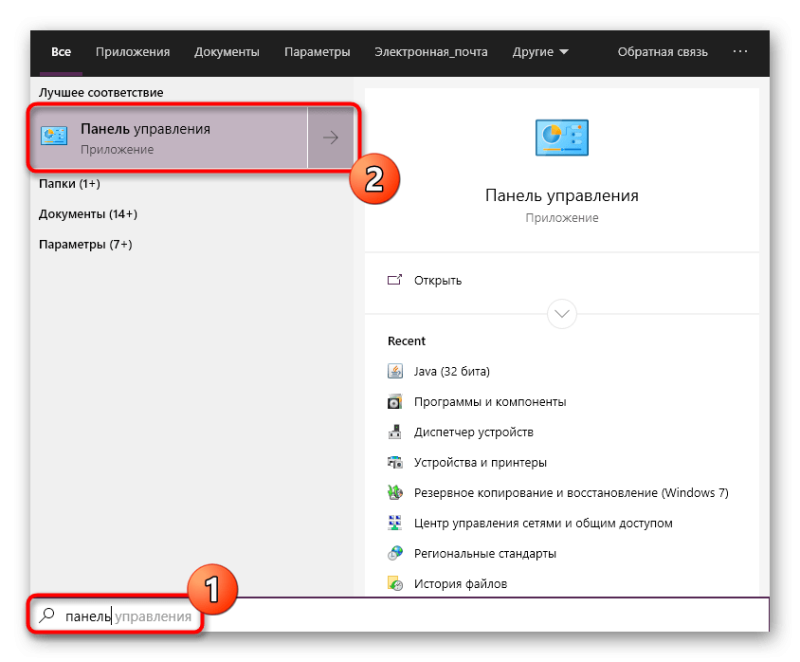Click the Control Panel icon in best match row
The height and width of the screenshot is (662, 800).
tap(54, 136)
